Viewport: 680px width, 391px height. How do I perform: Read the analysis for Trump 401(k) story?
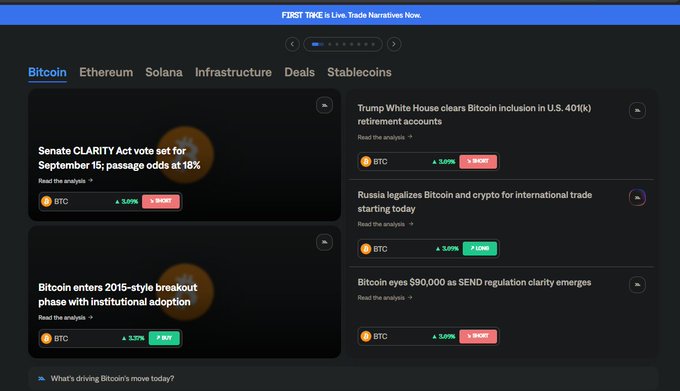tap(385, 137)
